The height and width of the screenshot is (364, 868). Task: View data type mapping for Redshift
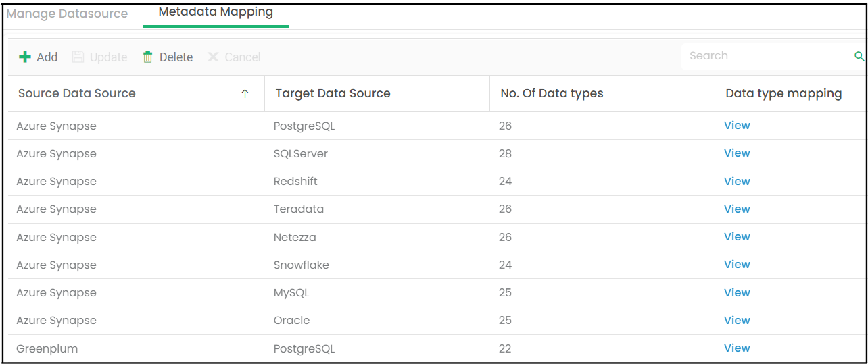(x=737, y=181)
